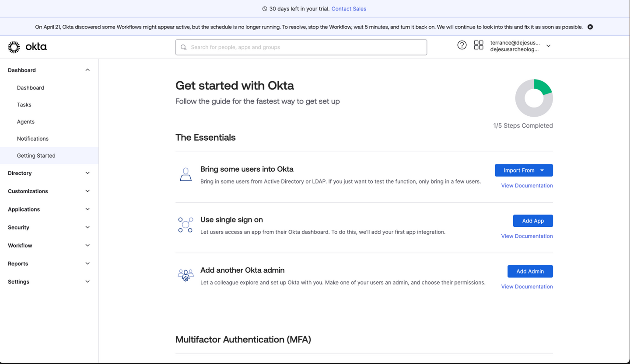Expand the Security section in the sidebar

(48, 227)
